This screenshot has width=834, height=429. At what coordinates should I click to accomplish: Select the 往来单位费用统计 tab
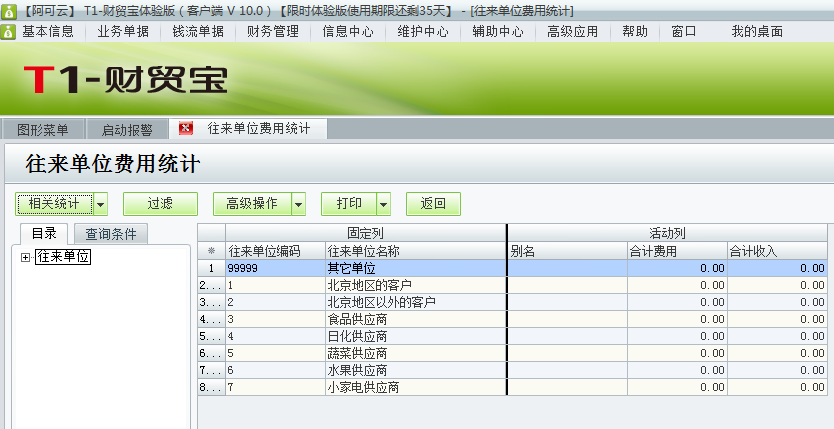pyautogui.click(x=259, y=128)
